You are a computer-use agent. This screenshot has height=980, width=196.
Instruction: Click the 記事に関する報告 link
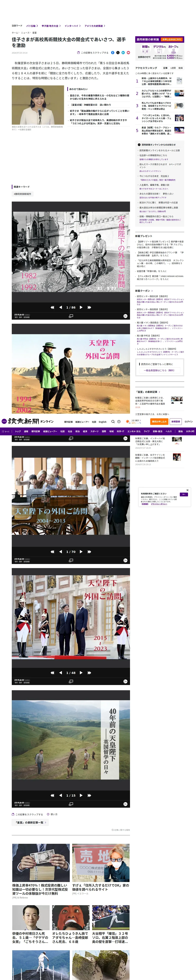pyautogui.click(x=121, y=830)
